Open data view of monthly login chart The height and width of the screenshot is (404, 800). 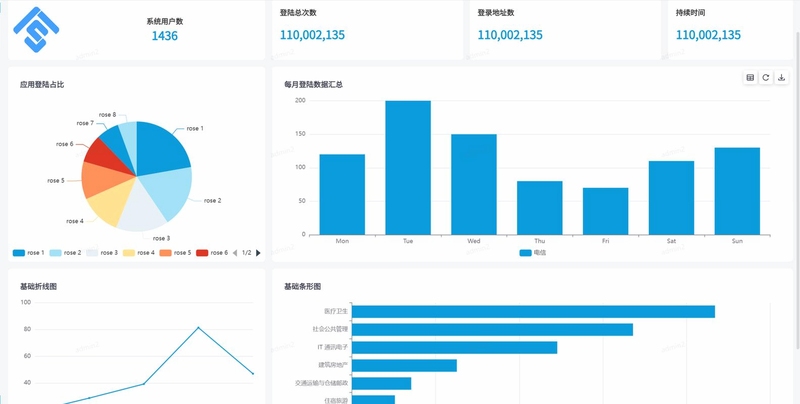tap(750, 78)
